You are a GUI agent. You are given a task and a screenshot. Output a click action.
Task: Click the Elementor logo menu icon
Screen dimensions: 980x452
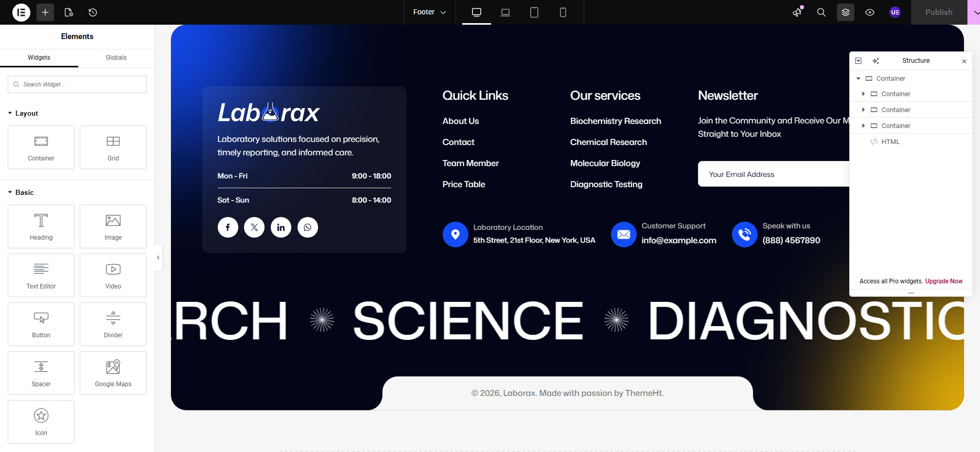point(21,12)
